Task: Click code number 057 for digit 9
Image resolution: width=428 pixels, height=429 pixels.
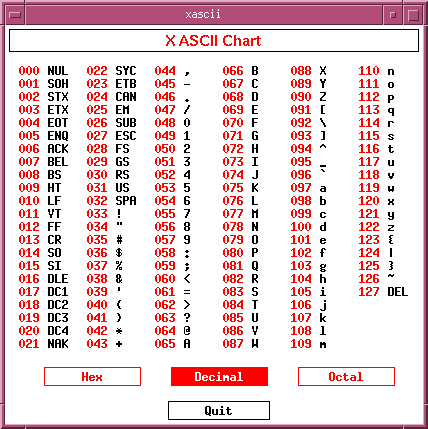Action: (165, 240)
